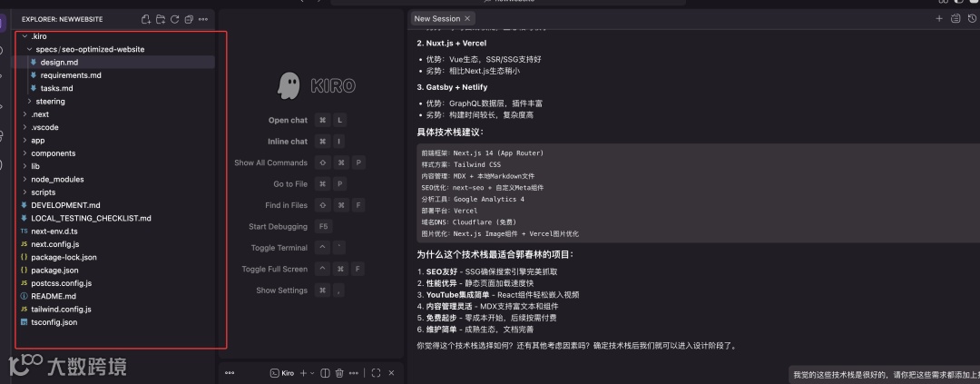This screenshot has width=980, height=384.
Task: Click the Show Settings label
Action: click(282, 290)
